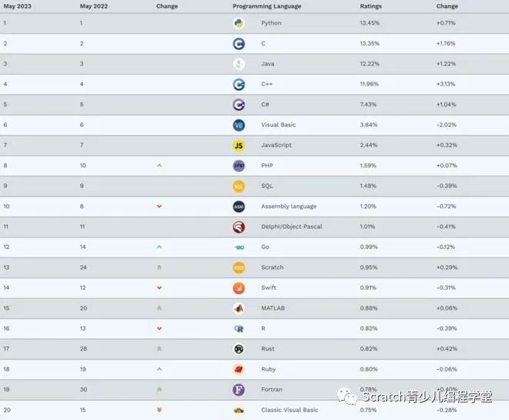Select the Ruby language name
This screenshot has height=420, width=509.
pos(268,369)
